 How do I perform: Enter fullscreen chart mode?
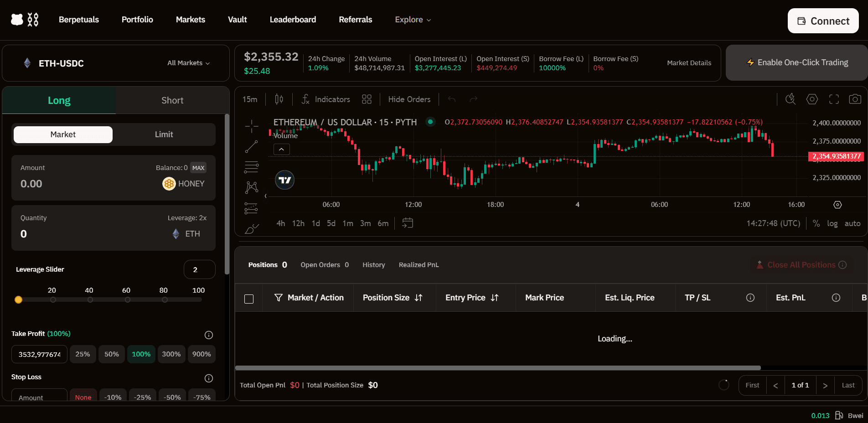click(x=834, y=99)
